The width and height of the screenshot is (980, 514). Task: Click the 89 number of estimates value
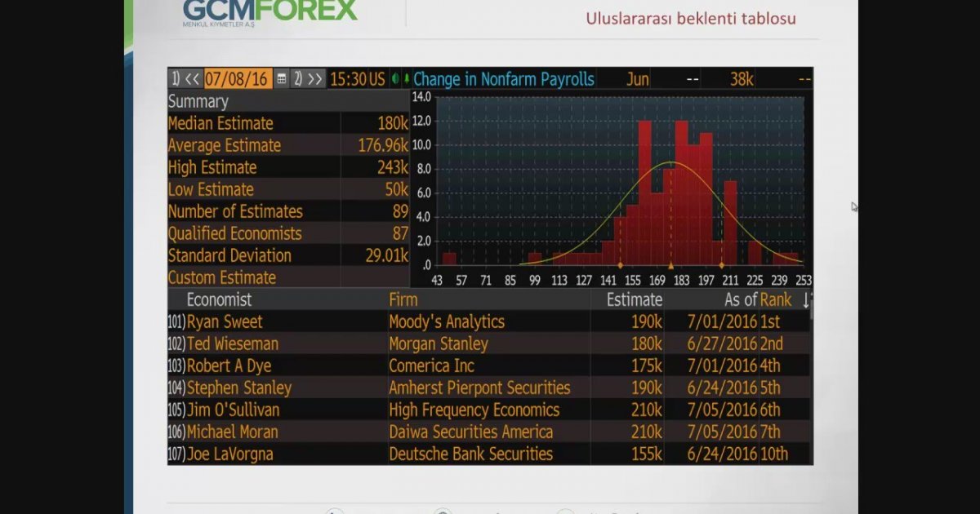coord(400,211)
